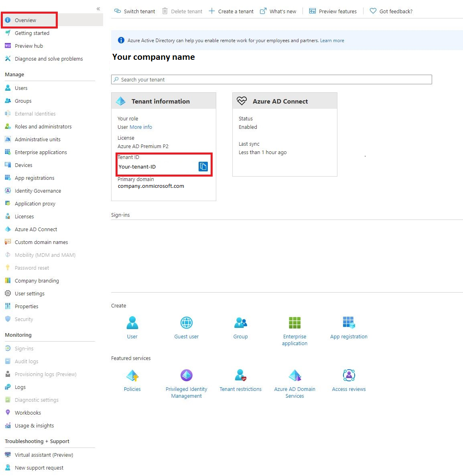Click the Licenses icon in sidebar
This screenshot has height=476, width=463.
tap(8, 216)
